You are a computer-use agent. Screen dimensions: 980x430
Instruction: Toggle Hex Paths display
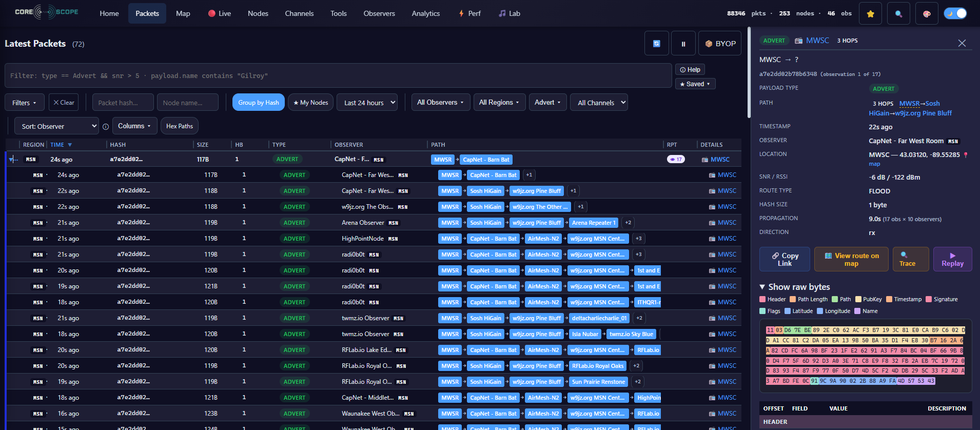point(180,126)
